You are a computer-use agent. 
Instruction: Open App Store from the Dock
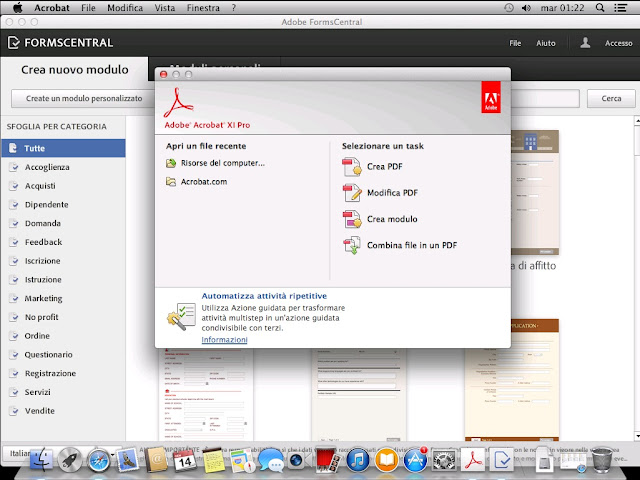(415, 460)
